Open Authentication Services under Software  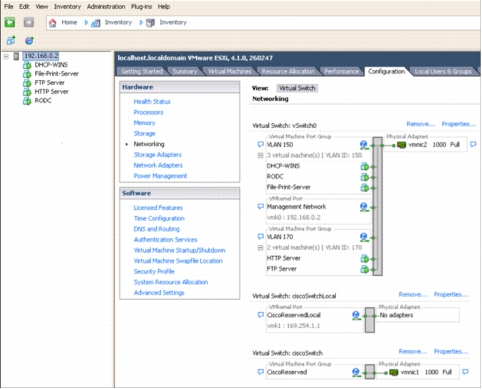pyautogui.click(x=165, y=240)
